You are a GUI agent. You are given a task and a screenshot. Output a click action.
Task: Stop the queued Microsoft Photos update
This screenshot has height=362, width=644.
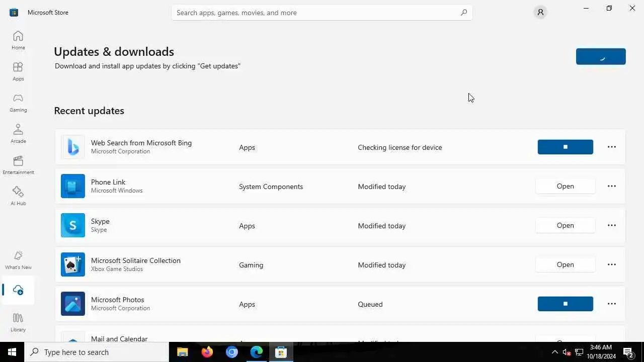click(566, 304)
